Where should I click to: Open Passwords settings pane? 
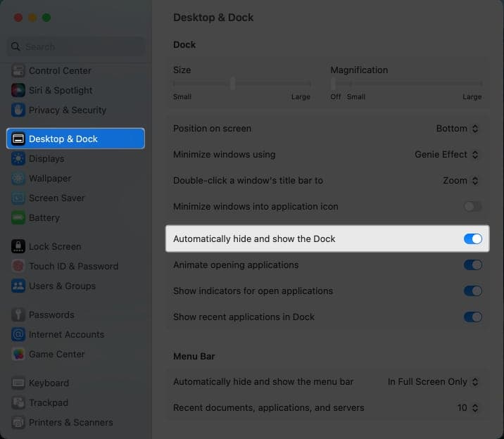[x=75, y=314]
